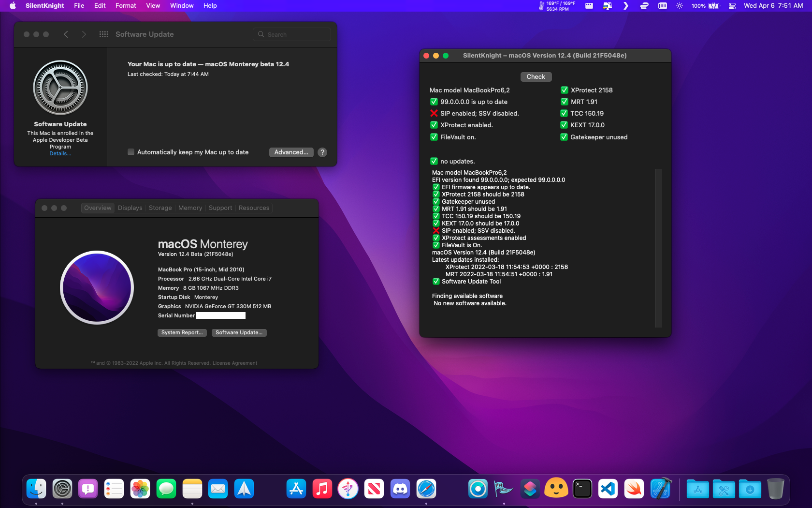The width and height of the screenshot is (812, 508).
Task: Open the License Agreement link
Action: click(235, 363)
